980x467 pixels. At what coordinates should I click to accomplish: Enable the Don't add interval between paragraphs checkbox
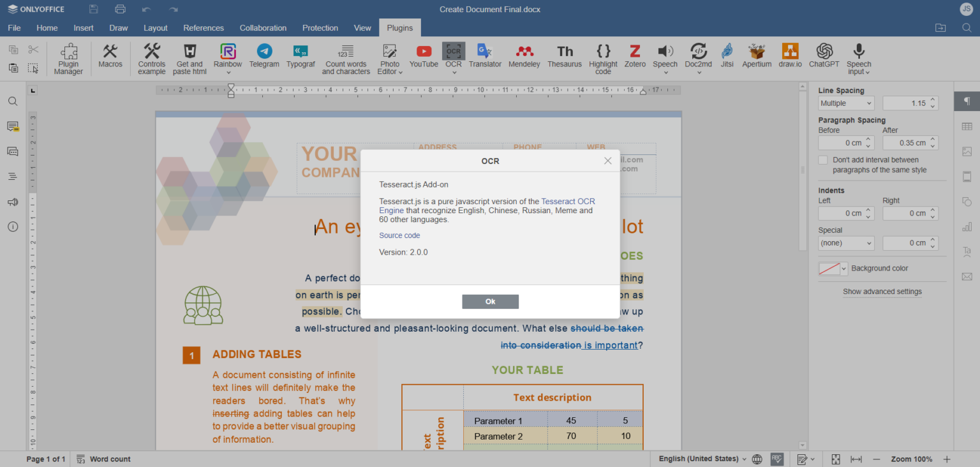point(823,159)
